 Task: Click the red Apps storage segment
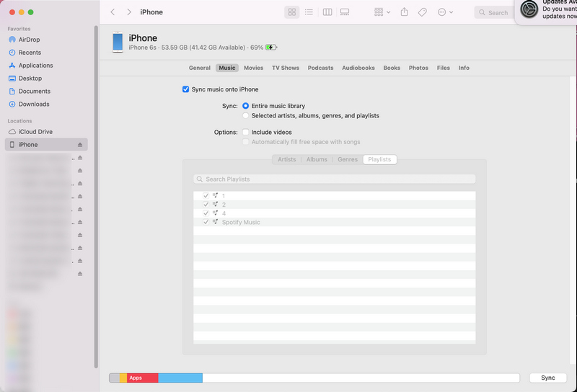click(142, 378)
